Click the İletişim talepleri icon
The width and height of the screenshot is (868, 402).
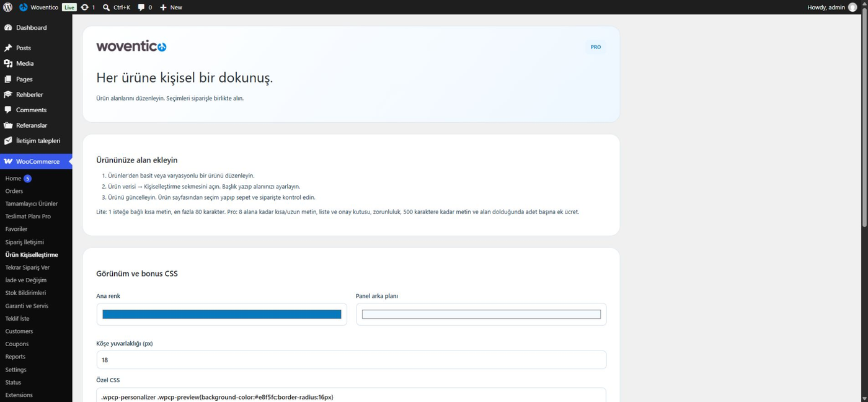pos(8,141)
